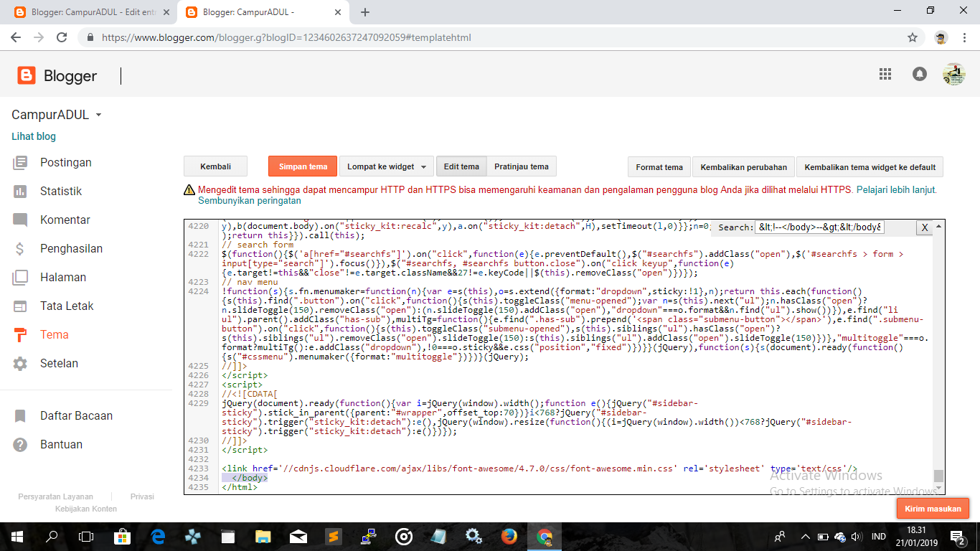Open Blogger notifications bell
This screenshot has height=551, width=980.
click(919, 74)
